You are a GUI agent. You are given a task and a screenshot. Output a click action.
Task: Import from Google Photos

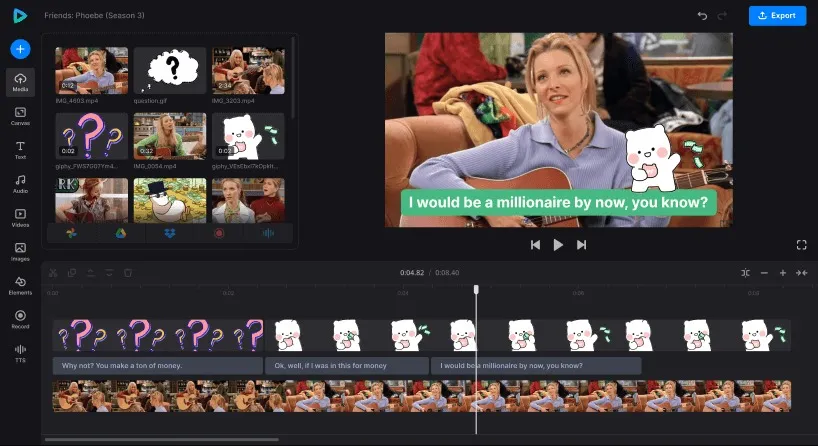pyautogui.click(x=71, y=233)
